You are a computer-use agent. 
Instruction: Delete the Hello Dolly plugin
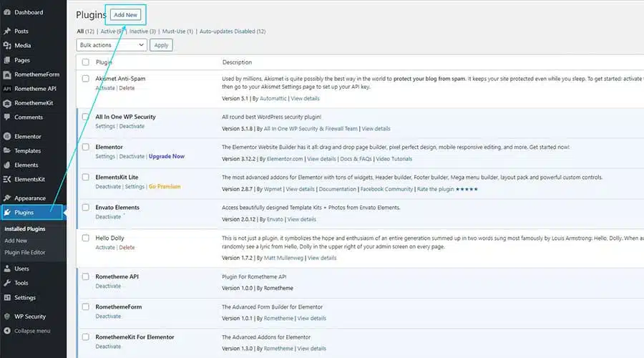coord(127,248)
